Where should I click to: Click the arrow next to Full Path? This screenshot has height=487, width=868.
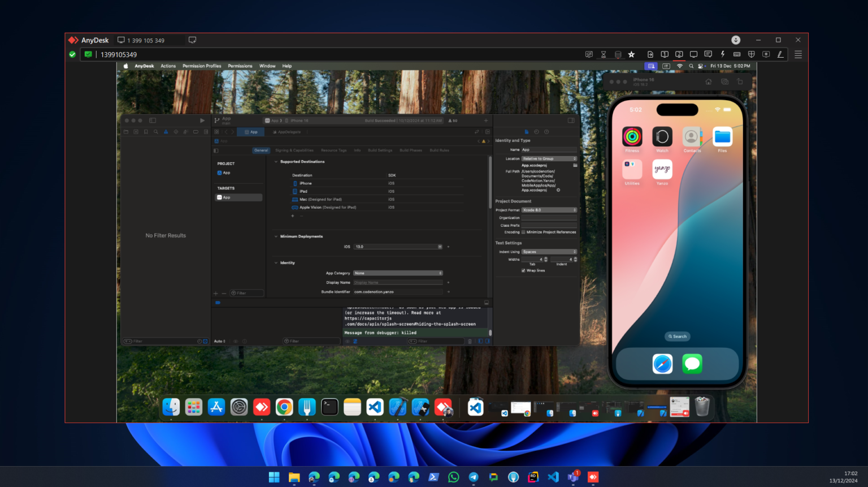pyautogui.click(x=558, y=191)
